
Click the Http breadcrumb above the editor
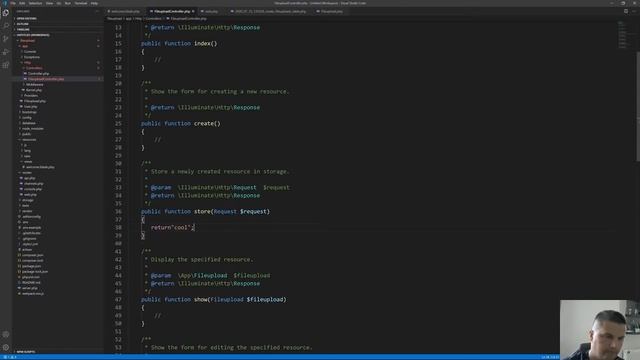(138, 19)
